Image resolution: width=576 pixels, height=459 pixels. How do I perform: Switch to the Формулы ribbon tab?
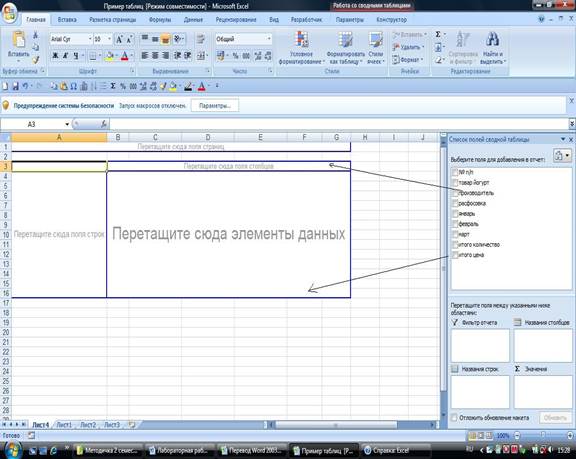click(x=160, y=20)
